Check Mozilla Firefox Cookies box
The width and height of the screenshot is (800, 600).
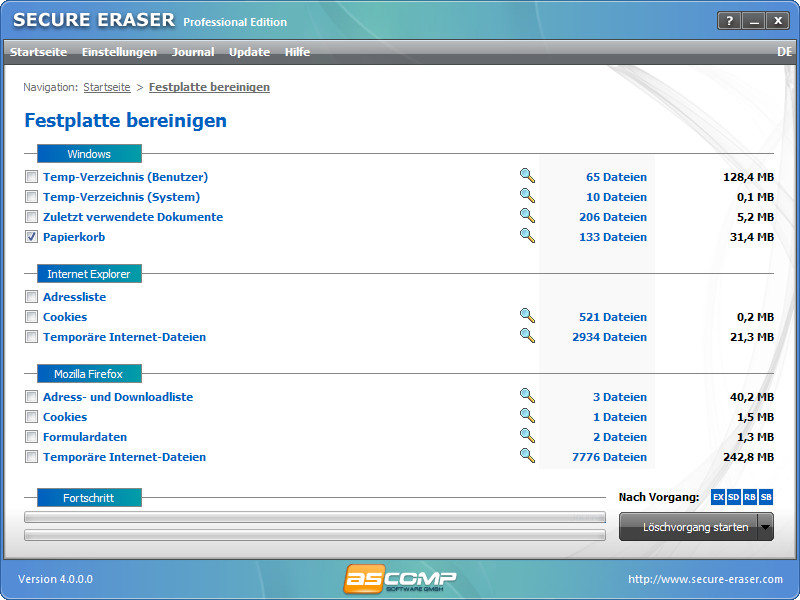pos(32,417)
